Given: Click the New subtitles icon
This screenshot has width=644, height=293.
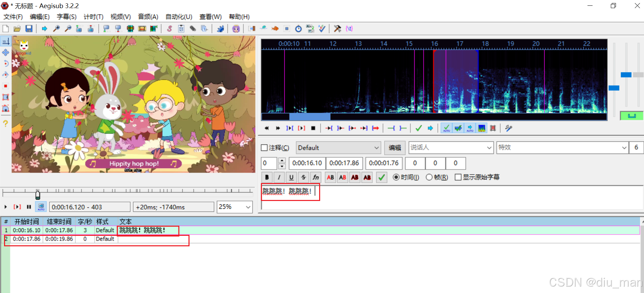Looking at the screenshot, I should point(6,29).
